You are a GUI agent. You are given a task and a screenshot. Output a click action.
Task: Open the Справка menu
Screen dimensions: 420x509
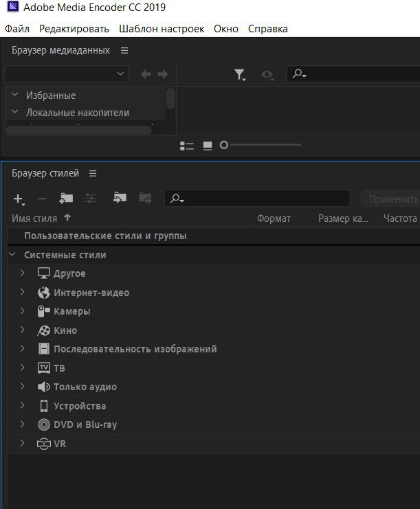point(267,29)
